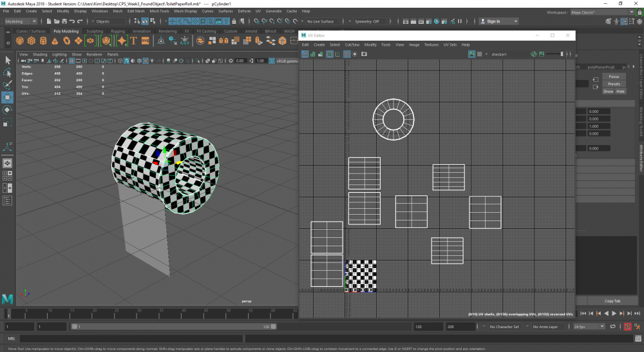The height and width of the screenshot is (352, 644).
Task: Switch to the Sculpting shelf tab
Action: pyautogui.click(x=95, y=31)
